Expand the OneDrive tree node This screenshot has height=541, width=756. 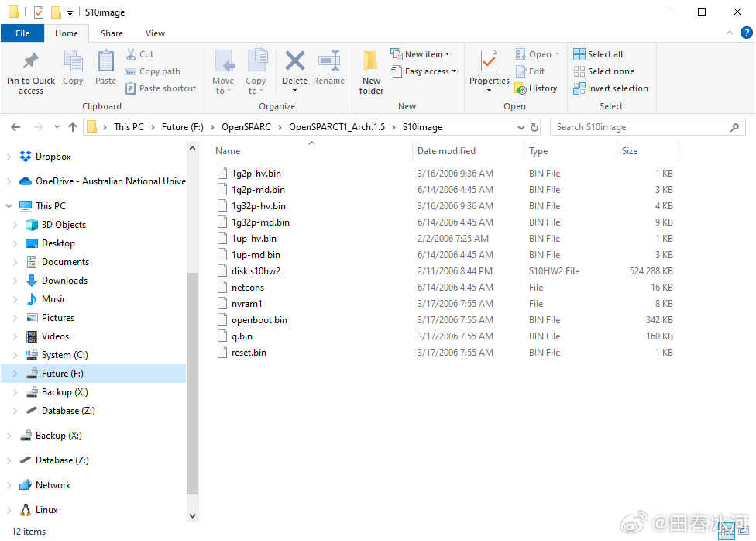9,181
